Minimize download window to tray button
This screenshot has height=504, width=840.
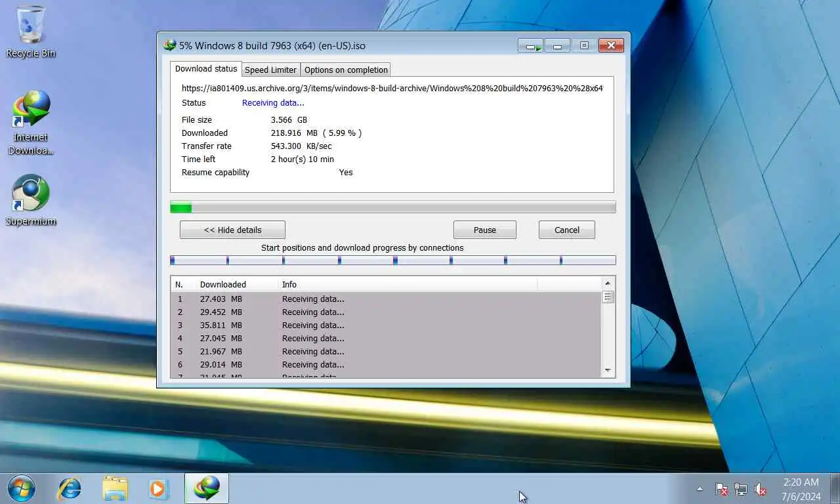[x=530, y=46]
